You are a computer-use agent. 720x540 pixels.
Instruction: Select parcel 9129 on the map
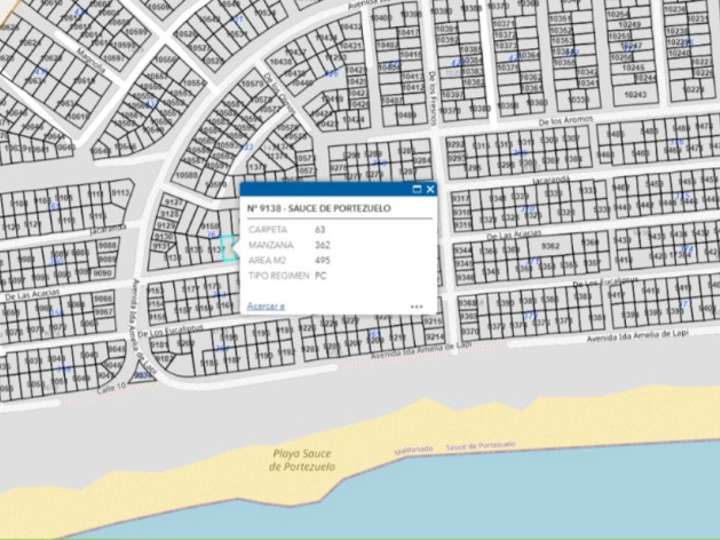click(166, 225)
